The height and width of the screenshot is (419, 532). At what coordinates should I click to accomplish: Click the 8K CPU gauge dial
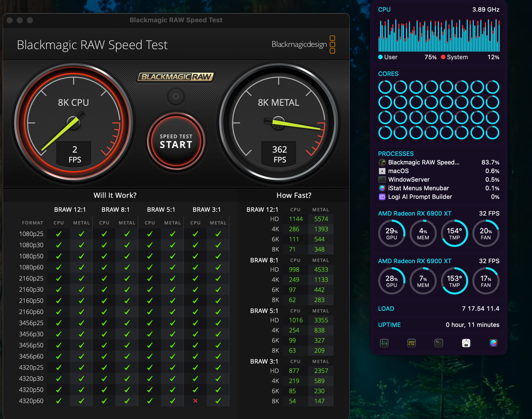(73, 123)
